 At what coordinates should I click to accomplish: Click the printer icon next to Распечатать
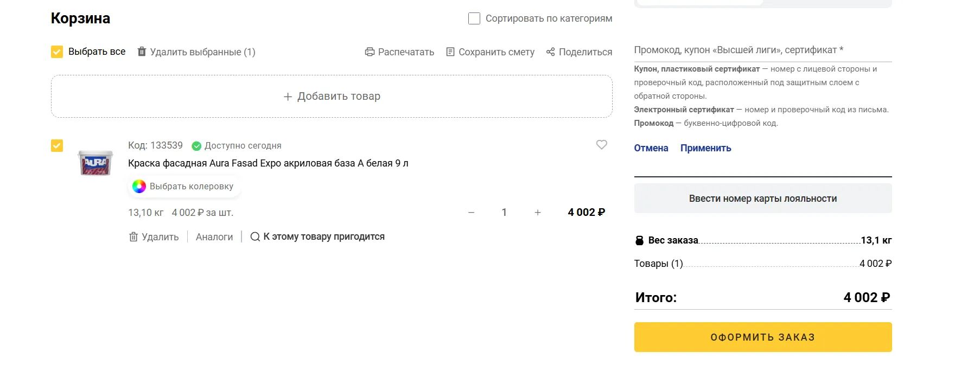(x=370, y=52)
